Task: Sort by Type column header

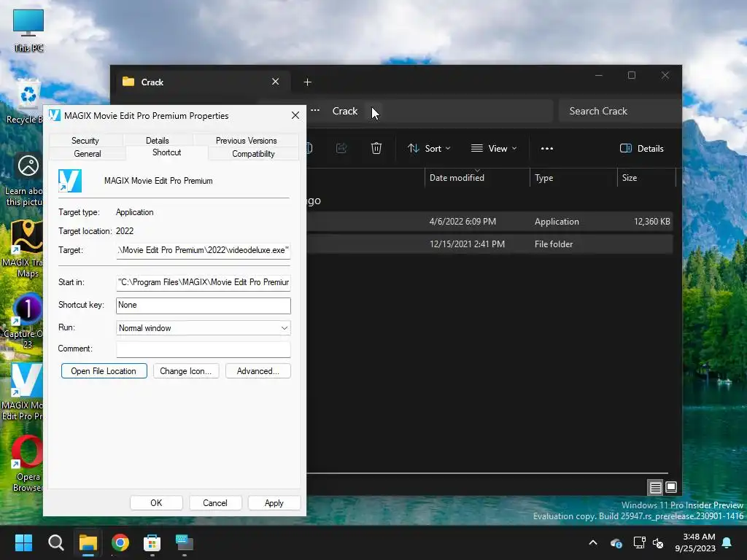Action: point(573,178)
